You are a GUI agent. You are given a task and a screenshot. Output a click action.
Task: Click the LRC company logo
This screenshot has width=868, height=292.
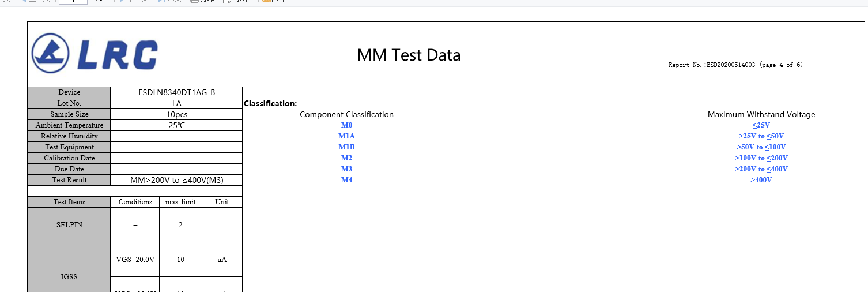coord(95,55)
